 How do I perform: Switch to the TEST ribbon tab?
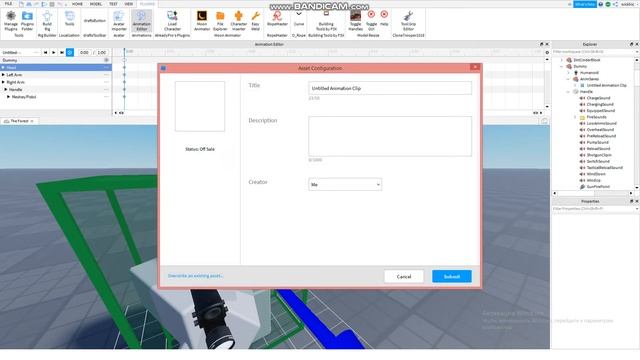(x=113, y=4)
